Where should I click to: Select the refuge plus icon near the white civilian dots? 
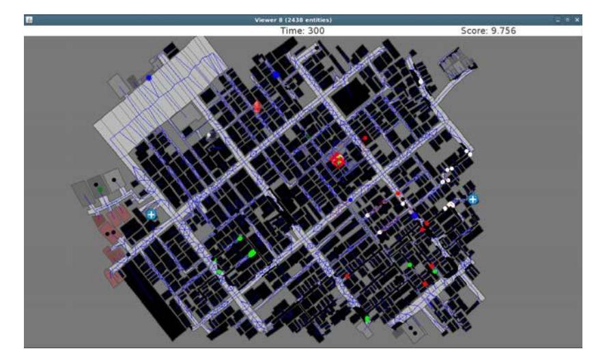(472, 199)
